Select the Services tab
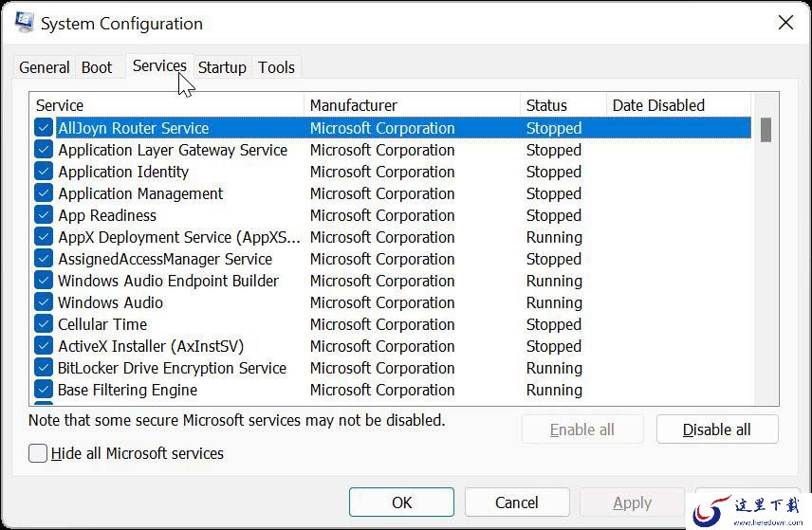Image resolution: width=812 pixels, height=530 pixels. 159,65
